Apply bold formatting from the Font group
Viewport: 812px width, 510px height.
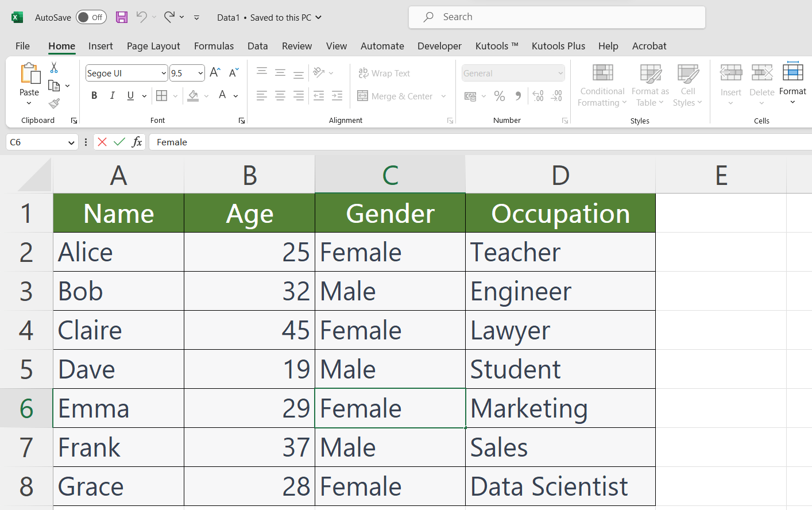coord(94,95)
